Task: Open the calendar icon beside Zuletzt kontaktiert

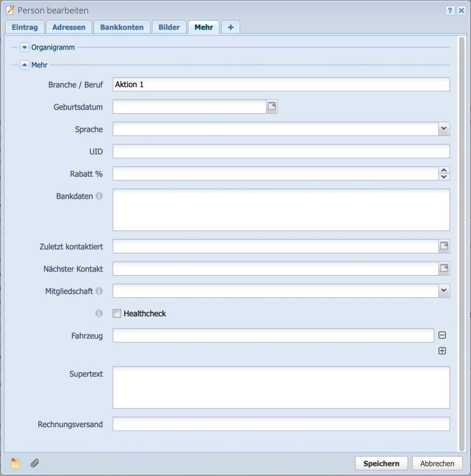Action: click(x=445, y=246)
